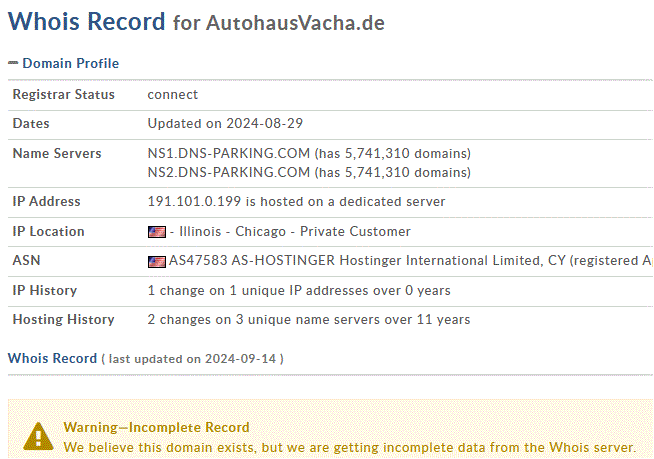Click the Warning—Incomplete Record heading
This screenshot has height=459, width=654.
(x=156, y=427)
